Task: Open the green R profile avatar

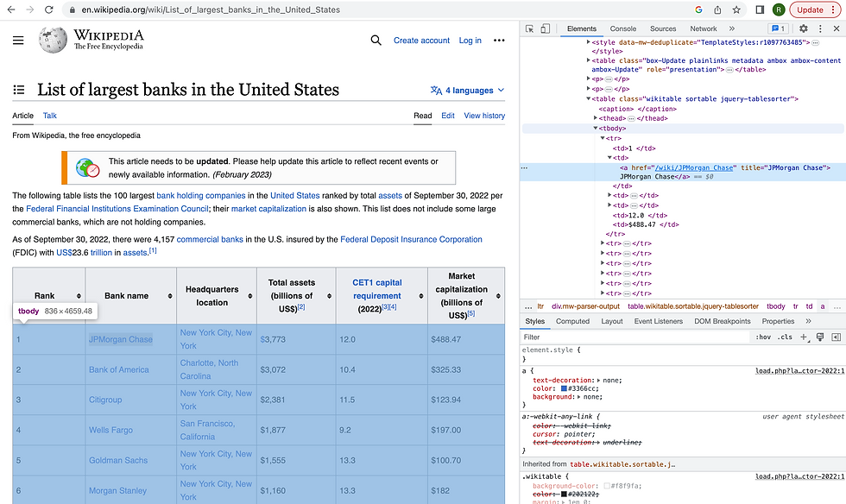Action: [x=779, y=9]
